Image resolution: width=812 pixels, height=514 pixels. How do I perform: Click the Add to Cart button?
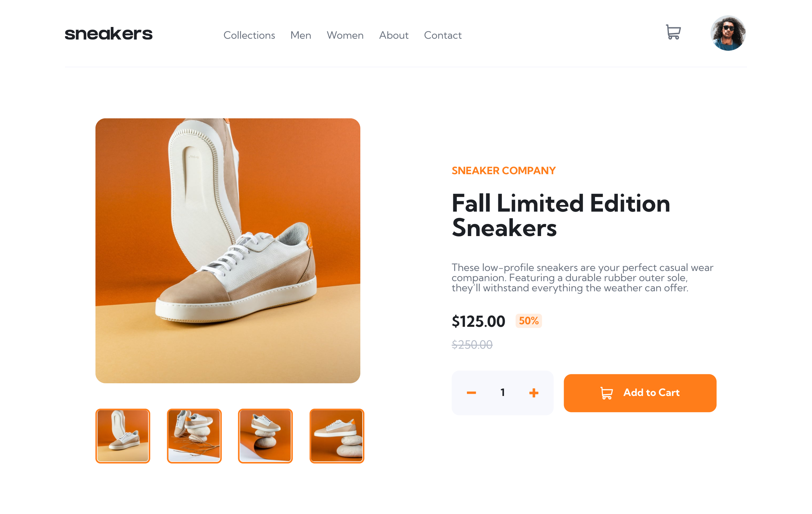(x=640, y=393)
